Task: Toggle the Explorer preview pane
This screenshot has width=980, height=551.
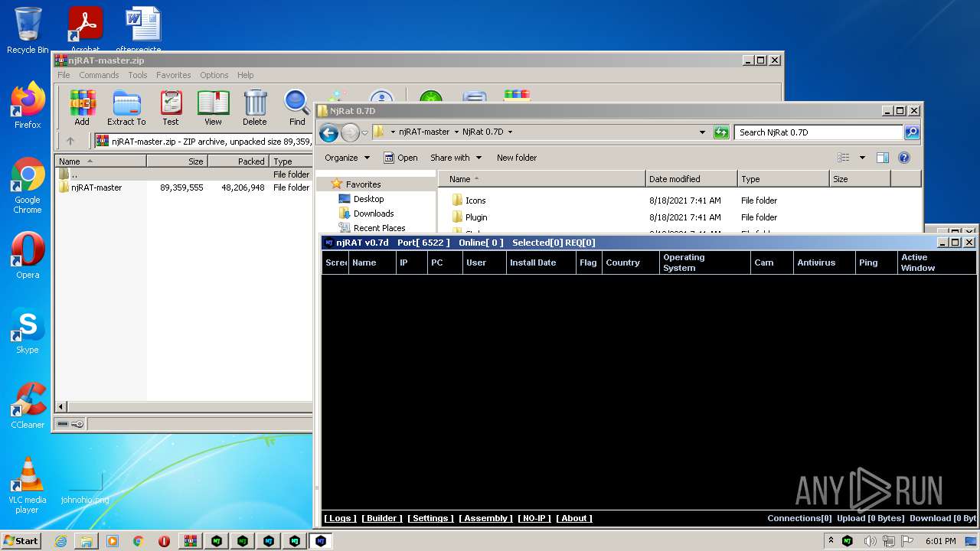Action: click(883, 158)
